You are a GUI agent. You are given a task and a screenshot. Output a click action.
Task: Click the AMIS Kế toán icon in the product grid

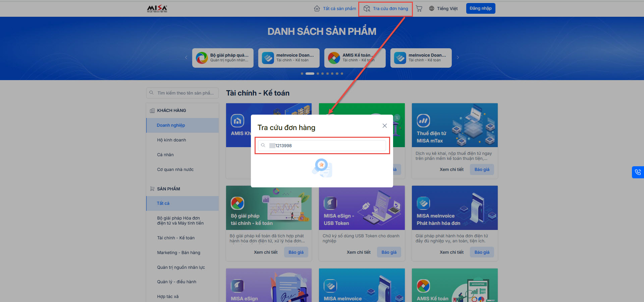tap(423, 286)
